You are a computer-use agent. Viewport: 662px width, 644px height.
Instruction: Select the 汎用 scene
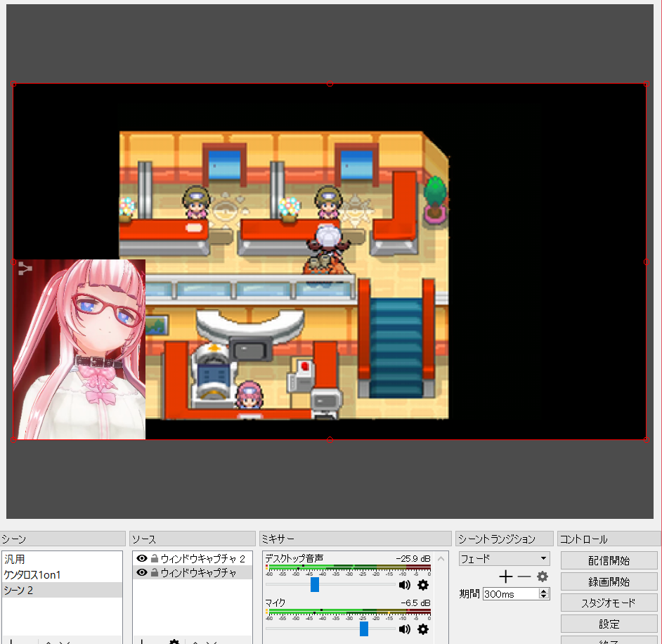click(62, 559)
